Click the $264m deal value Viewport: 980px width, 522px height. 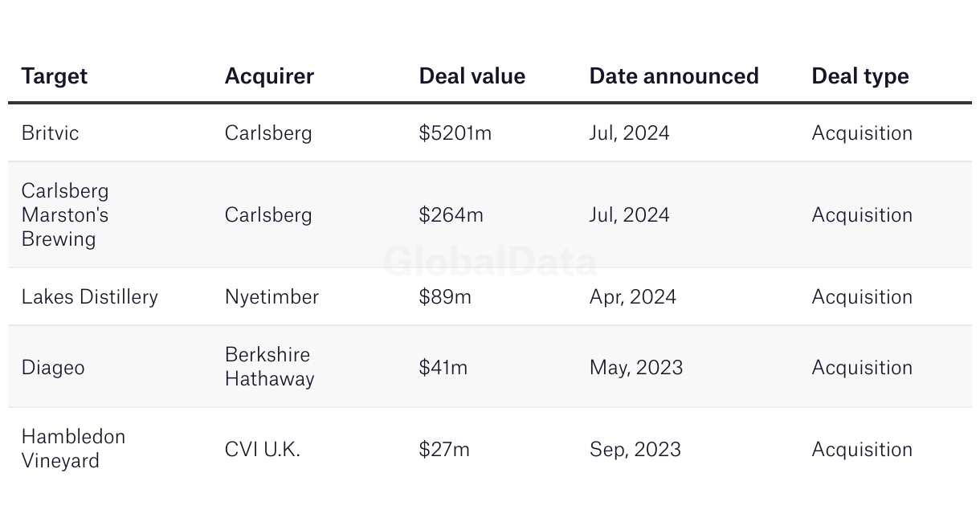(x=451, y=215)
